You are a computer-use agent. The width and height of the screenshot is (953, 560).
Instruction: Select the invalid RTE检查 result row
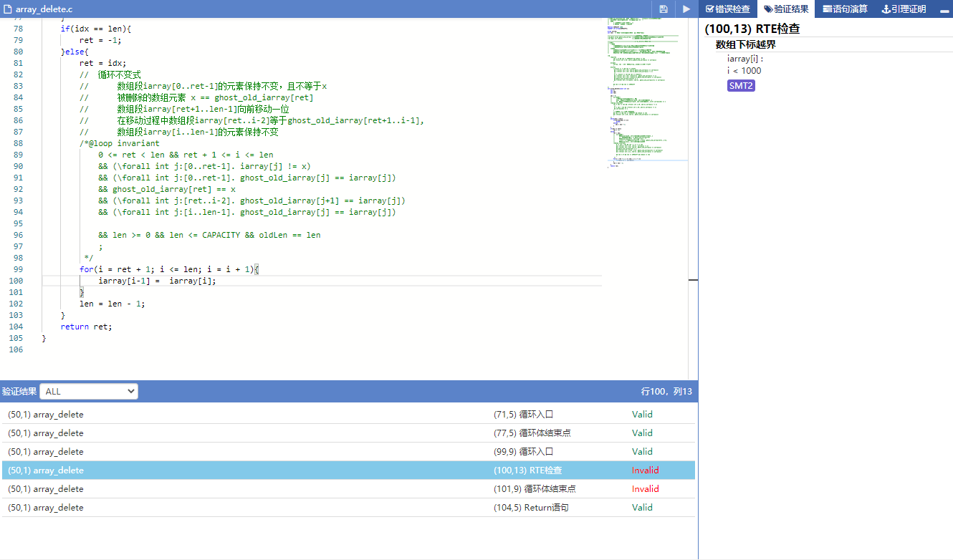pos(348,470)
